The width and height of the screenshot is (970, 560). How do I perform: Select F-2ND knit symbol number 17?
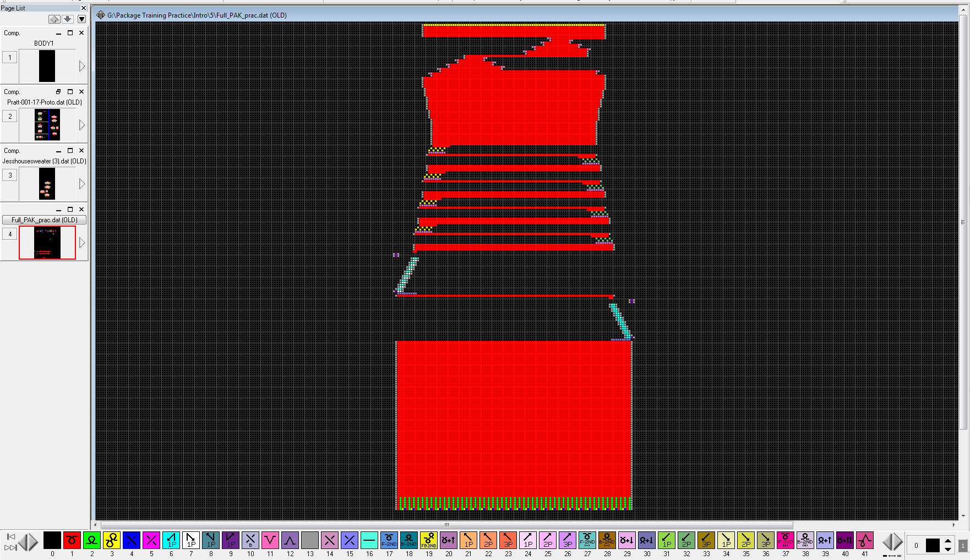pos(389,541)
